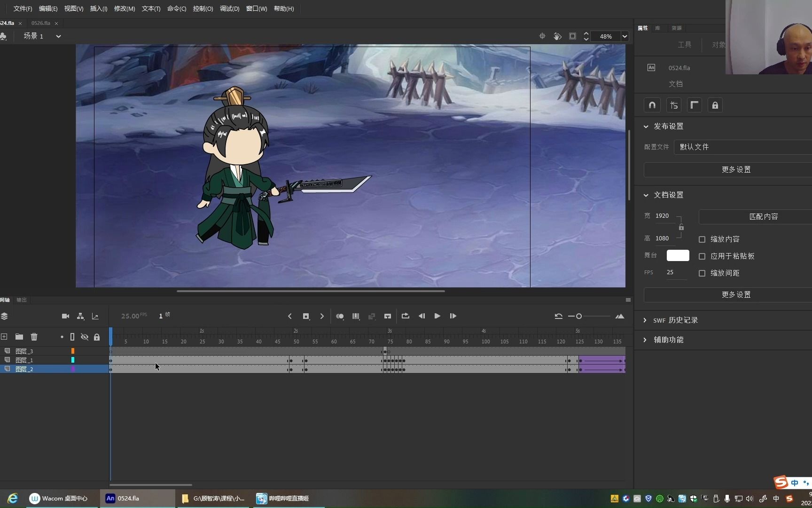Click edit symbols icon near scene name

click(3, 36)
